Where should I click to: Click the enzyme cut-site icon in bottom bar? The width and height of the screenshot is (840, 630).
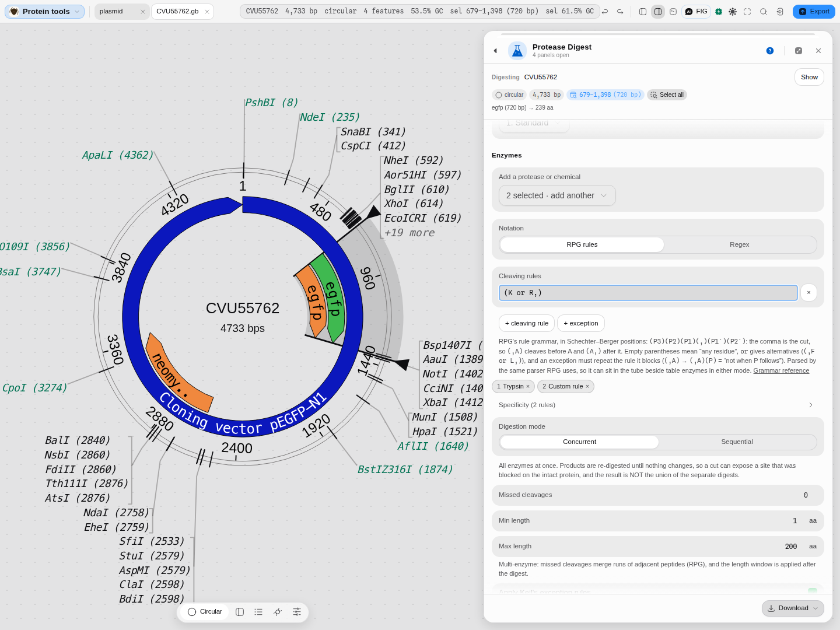pos(278,612)
